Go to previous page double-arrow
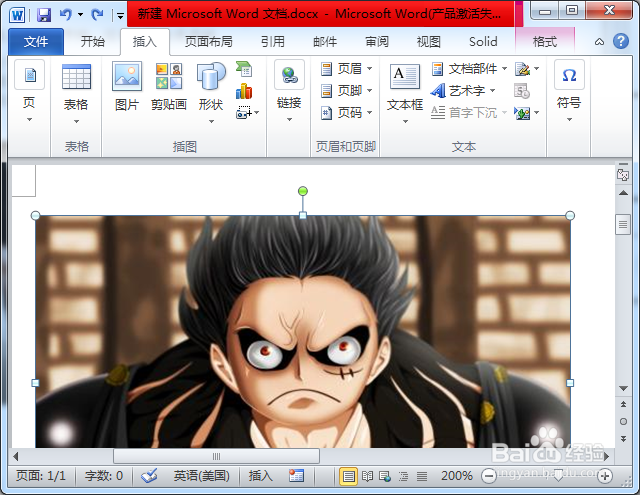 coord(623,404)
